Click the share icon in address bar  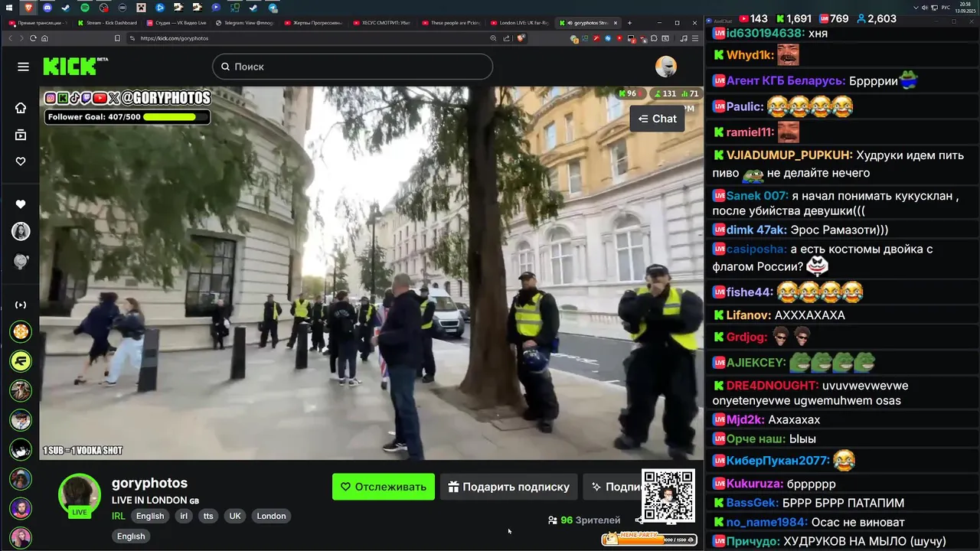tap(507, 38)
